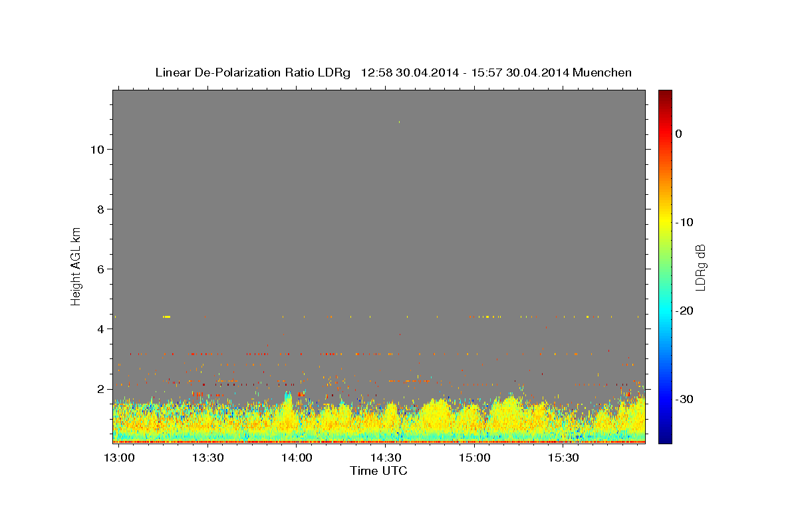Viewport: 798px width, 532px height.
Task: Click the colorbar value 0
Action: click(x=679, y=134)
